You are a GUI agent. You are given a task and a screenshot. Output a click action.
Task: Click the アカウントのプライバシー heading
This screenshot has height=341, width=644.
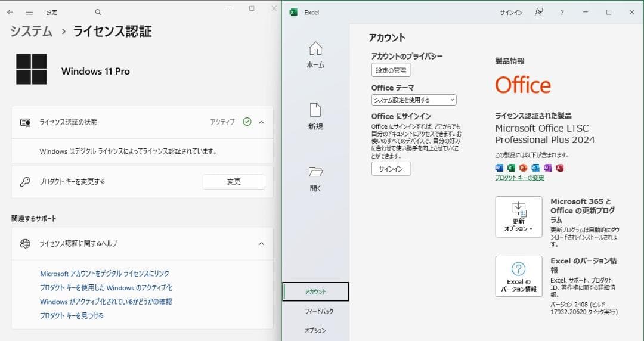407,56
